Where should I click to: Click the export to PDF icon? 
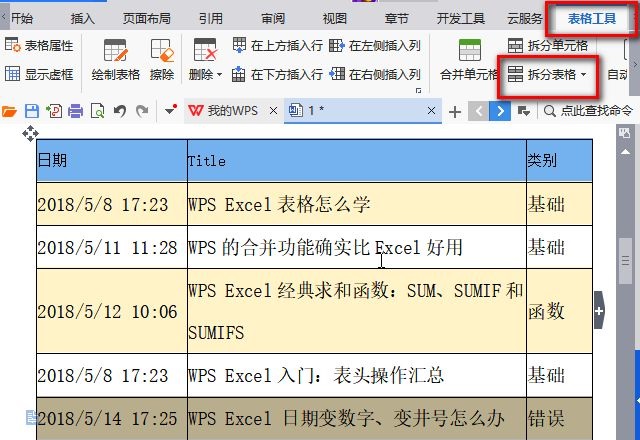point(54,111)
